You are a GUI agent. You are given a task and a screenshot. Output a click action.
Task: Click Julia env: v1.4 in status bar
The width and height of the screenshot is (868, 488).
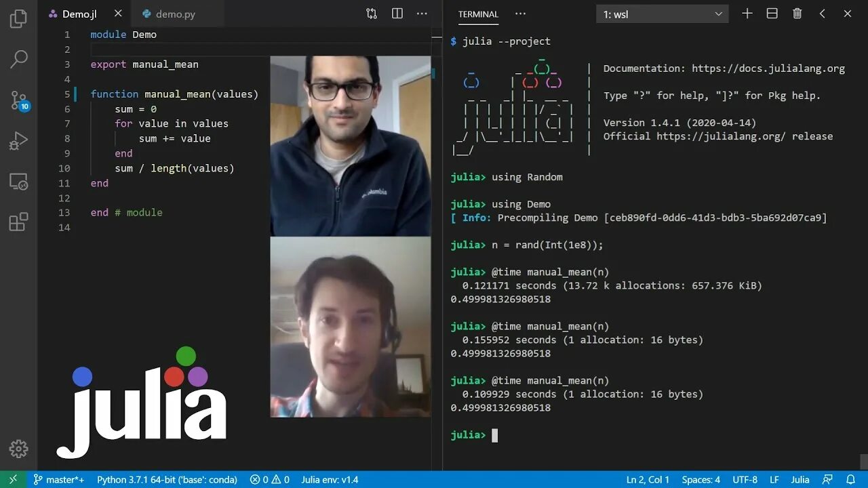coord(330,480)
